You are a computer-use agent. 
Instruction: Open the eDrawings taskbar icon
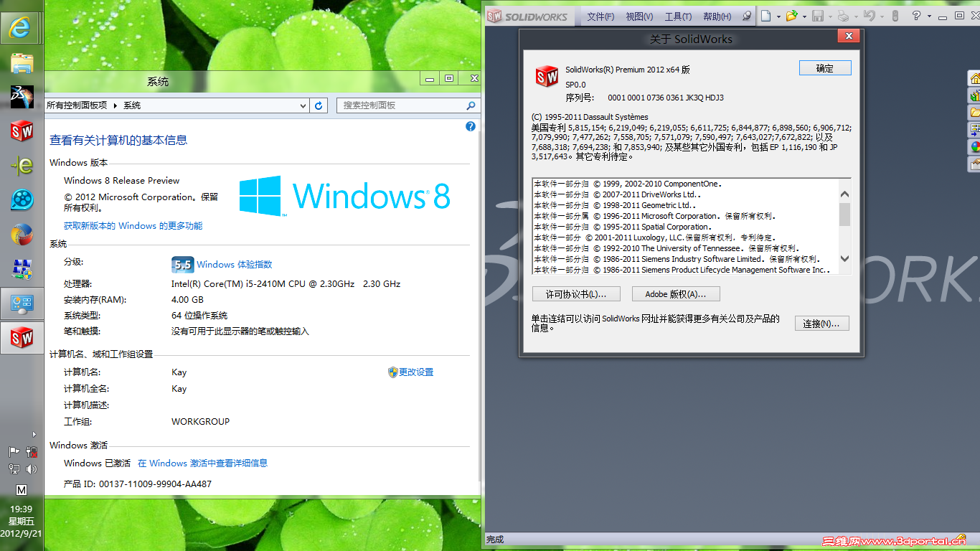(22, 165)
